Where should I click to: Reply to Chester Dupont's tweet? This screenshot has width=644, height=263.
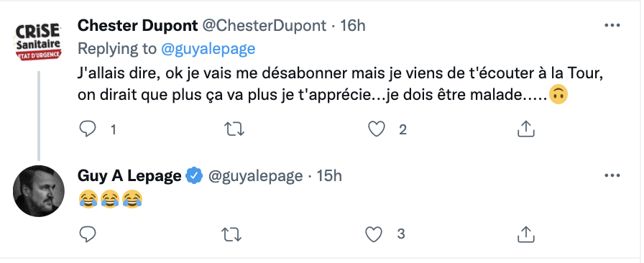[87, 130]
